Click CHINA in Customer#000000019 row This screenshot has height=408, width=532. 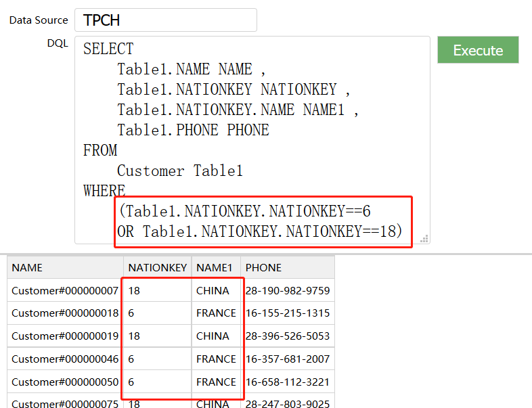213,336
